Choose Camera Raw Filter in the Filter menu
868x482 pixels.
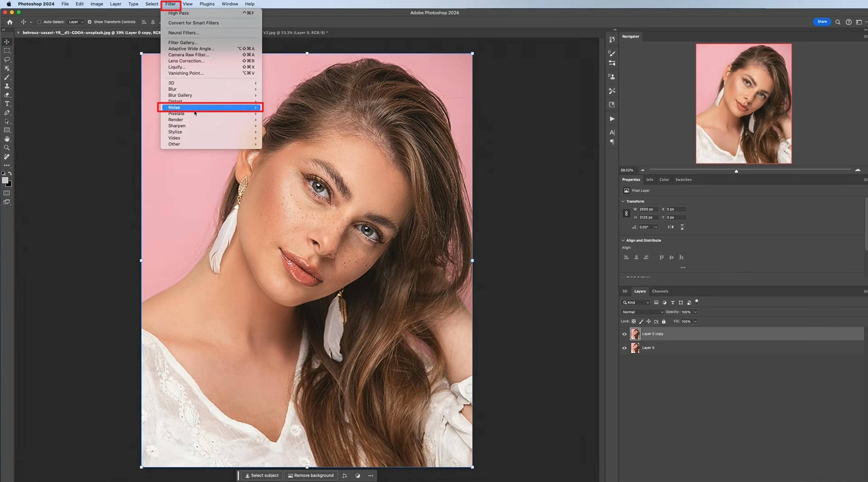click(211, 55)
